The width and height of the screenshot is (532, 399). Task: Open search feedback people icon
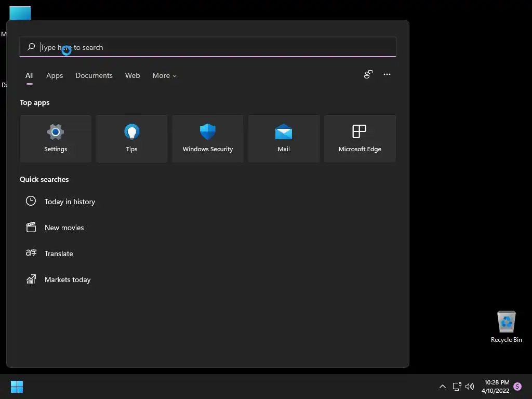(x=368, y=74)
